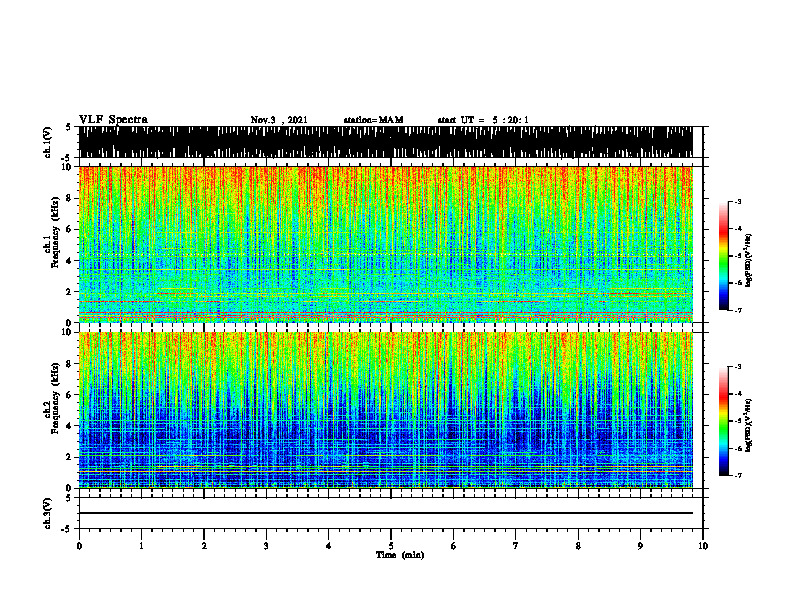Image resolution: width=792 pixels, height=612 pixels.
Task: Click time axis tick label '0'
Action: tap(79, 545)
